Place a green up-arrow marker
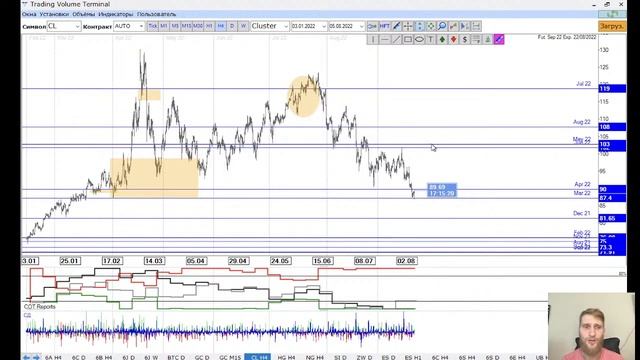Screen dimensions: 640x360 point(442,39)
